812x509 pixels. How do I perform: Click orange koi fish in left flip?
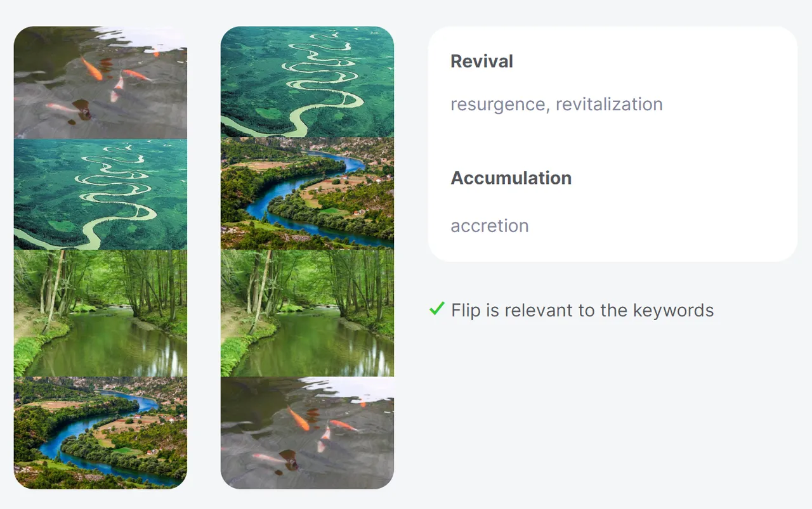point(92,68)
